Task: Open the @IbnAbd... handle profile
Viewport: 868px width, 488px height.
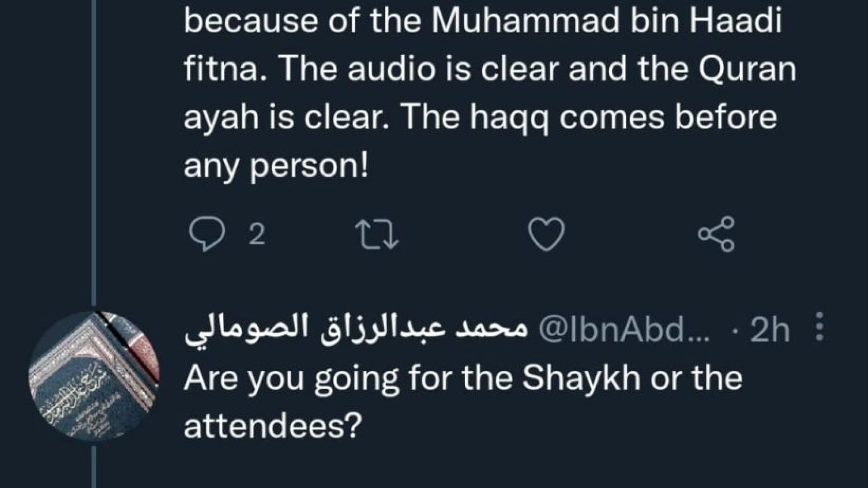Action: click(624, 332)
